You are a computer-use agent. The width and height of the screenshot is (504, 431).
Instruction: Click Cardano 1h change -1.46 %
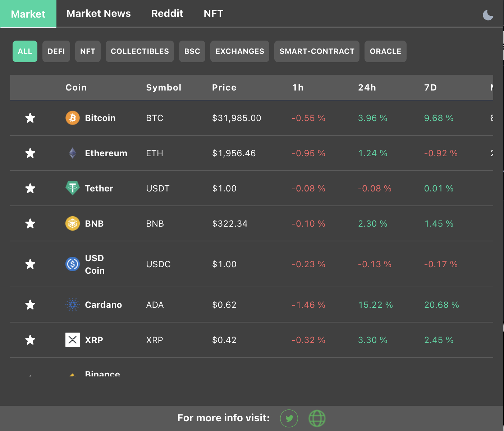coord(308,305)
